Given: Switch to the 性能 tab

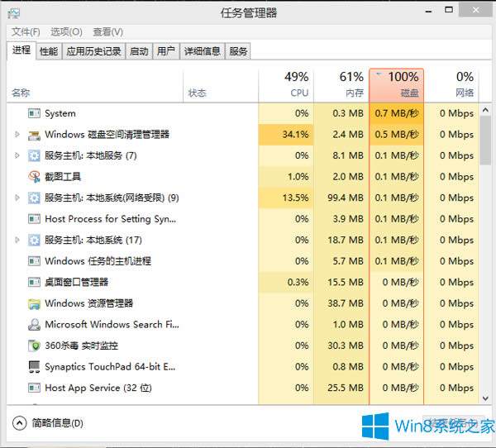Looking at the screenshot, I should click(49, 51).
